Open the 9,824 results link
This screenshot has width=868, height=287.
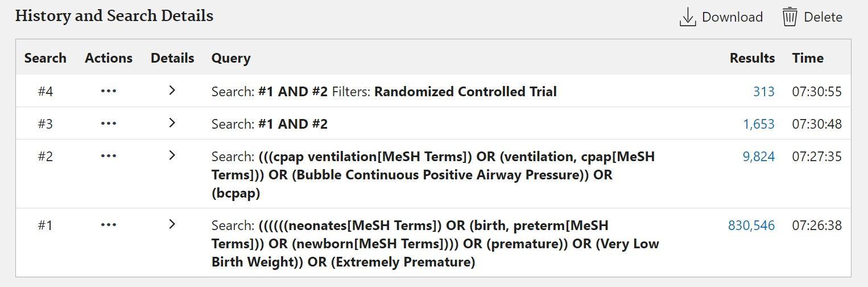click(758, 157)
